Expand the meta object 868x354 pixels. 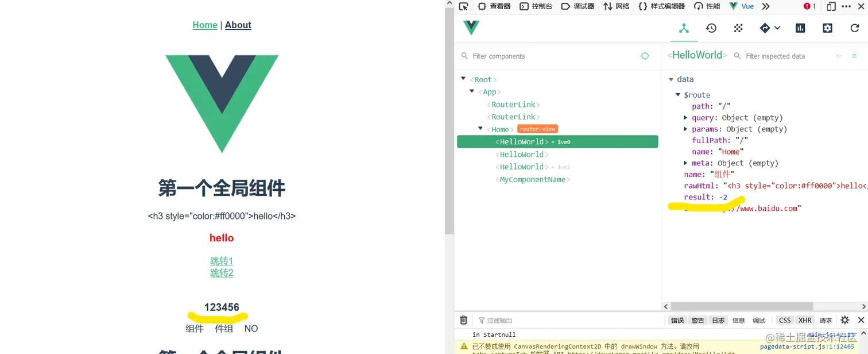(x=685, y=163)
